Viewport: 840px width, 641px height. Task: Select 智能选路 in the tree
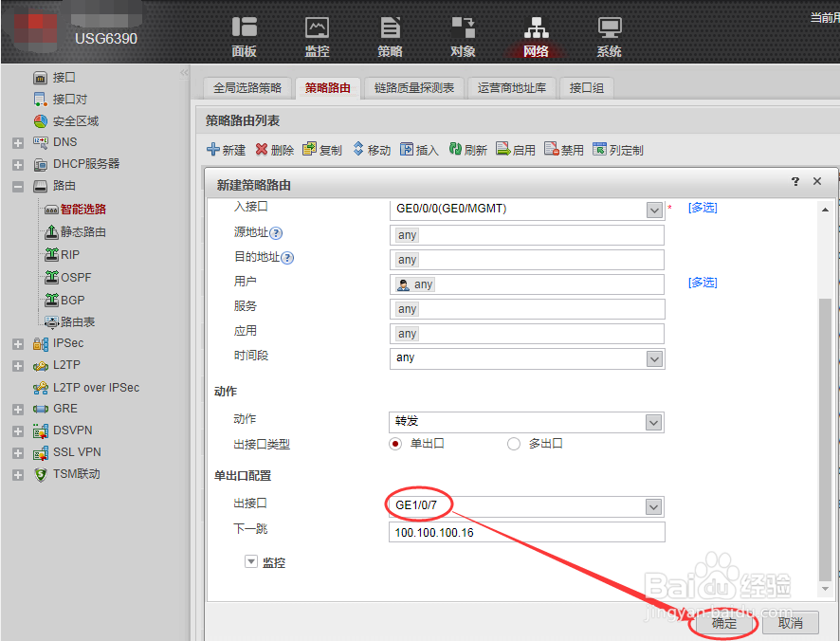pos(83,209)
